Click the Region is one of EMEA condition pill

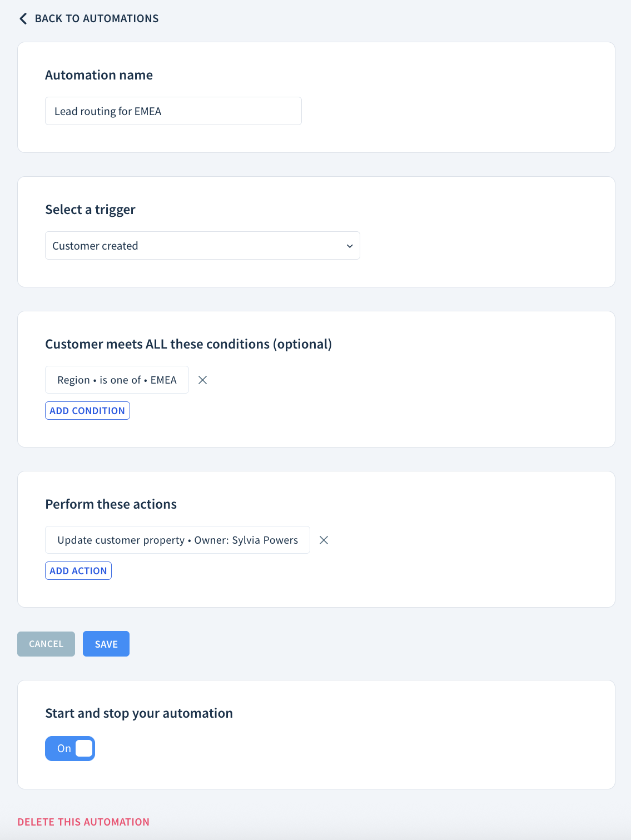116,380
